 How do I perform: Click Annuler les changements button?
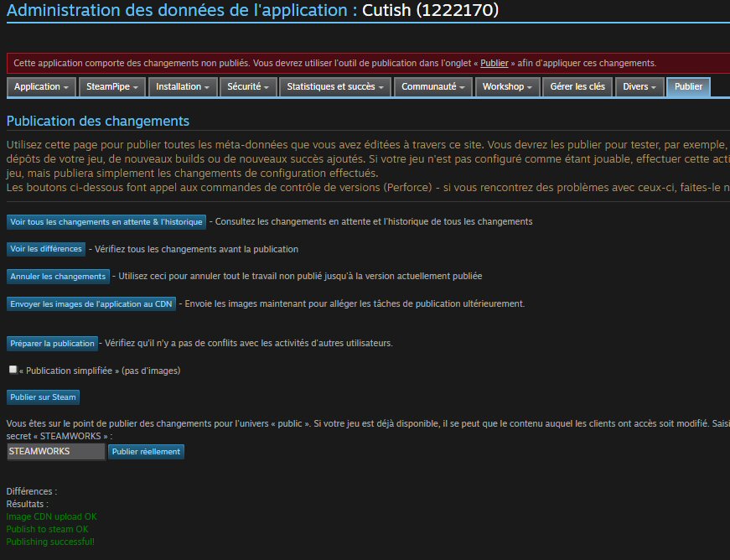(x=58, y=277)
